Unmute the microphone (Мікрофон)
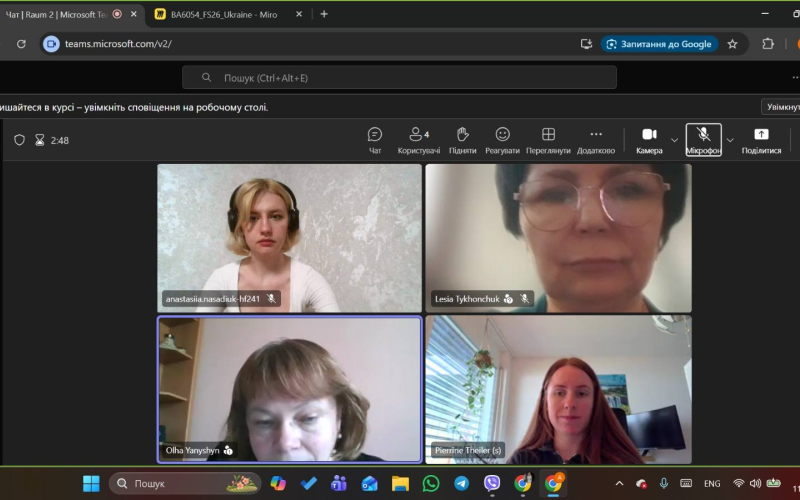Viewport: 800px width, 500px height. point(703,139)
